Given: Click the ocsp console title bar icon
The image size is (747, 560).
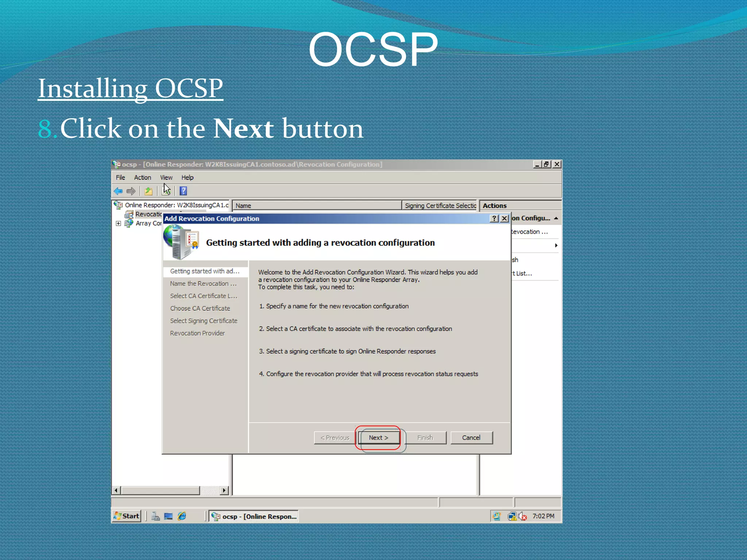Looking at the screenshot, I should (116, 164).
